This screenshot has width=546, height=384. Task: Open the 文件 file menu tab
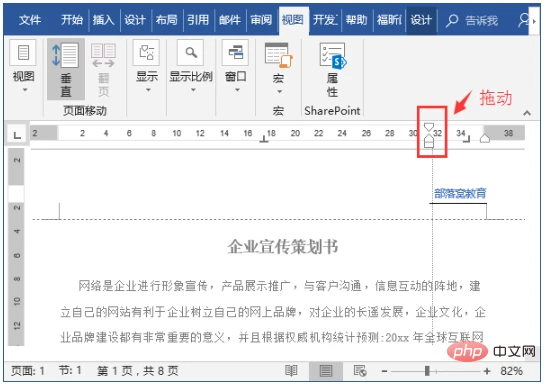(30, 20)
